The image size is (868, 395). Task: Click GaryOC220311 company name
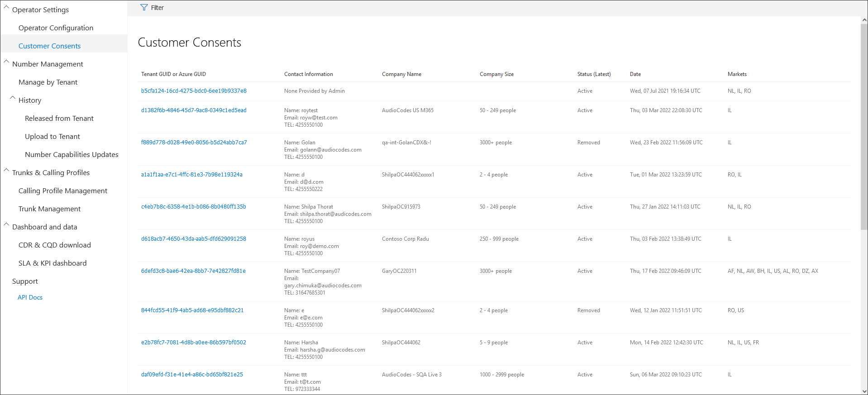[399, 271]
